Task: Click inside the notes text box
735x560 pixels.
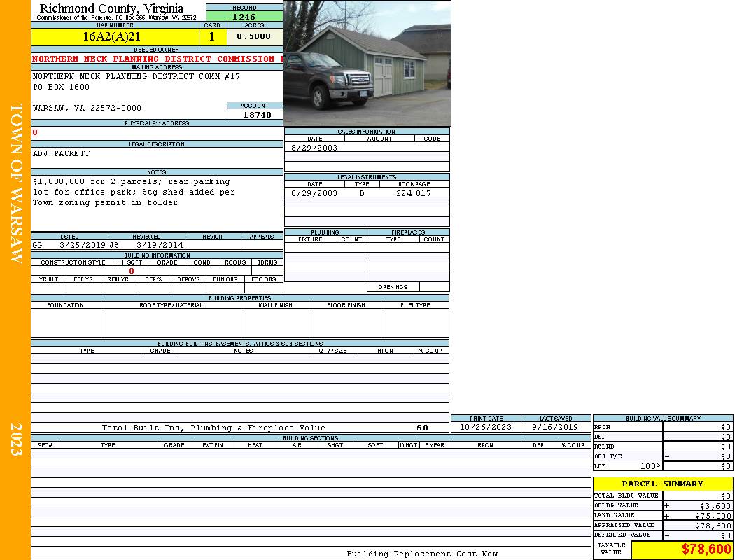Action: click(157, 203)
